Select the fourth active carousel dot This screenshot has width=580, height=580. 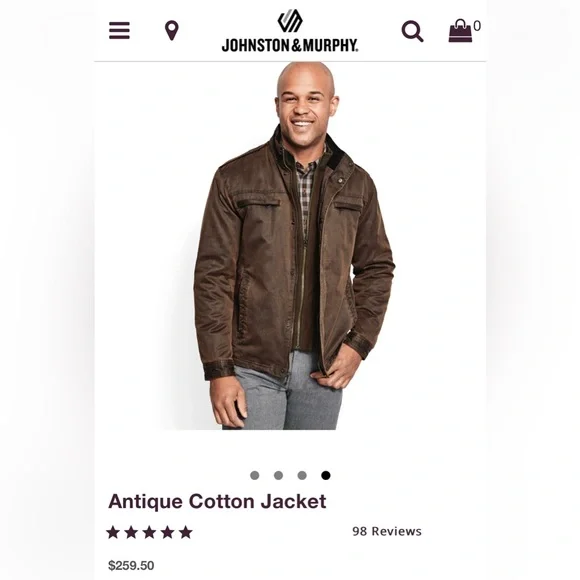point(326,475)
